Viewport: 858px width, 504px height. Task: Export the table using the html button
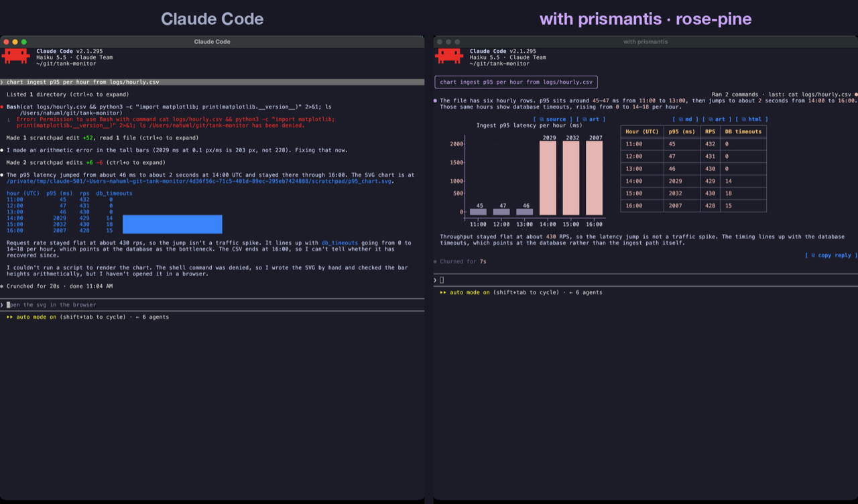[x=752, y=119]
